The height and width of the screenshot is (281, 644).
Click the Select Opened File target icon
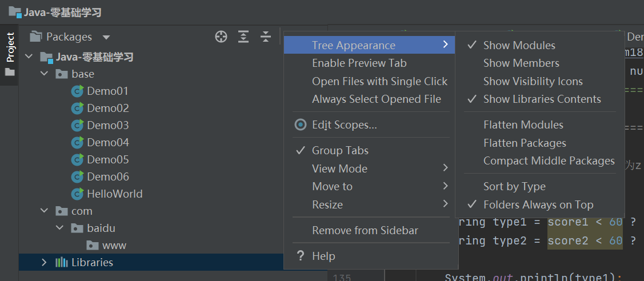pyautogui.click(x=221, y=37)
